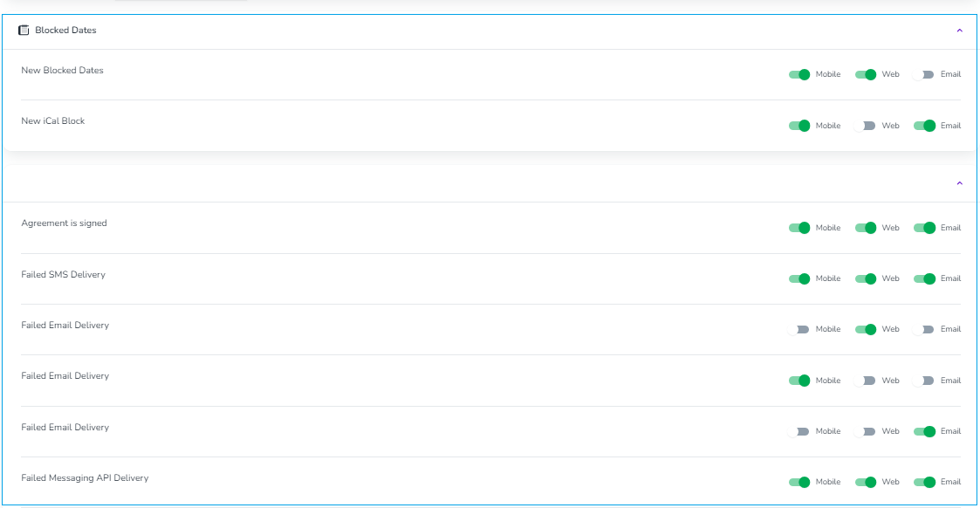This screenshot has height=508, width=980.
Task: Toggle Email for Agreement is signed
Action: coord(924,228)
